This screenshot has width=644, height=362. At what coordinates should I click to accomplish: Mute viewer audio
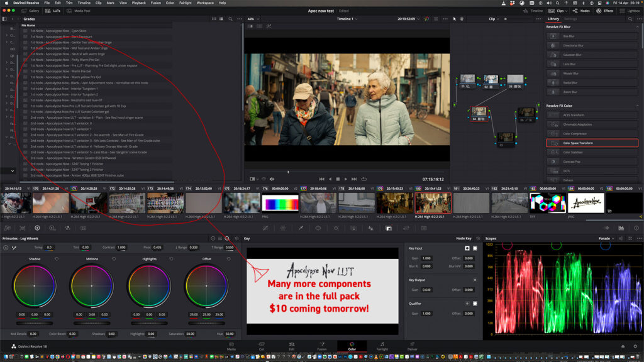(272, 179)
